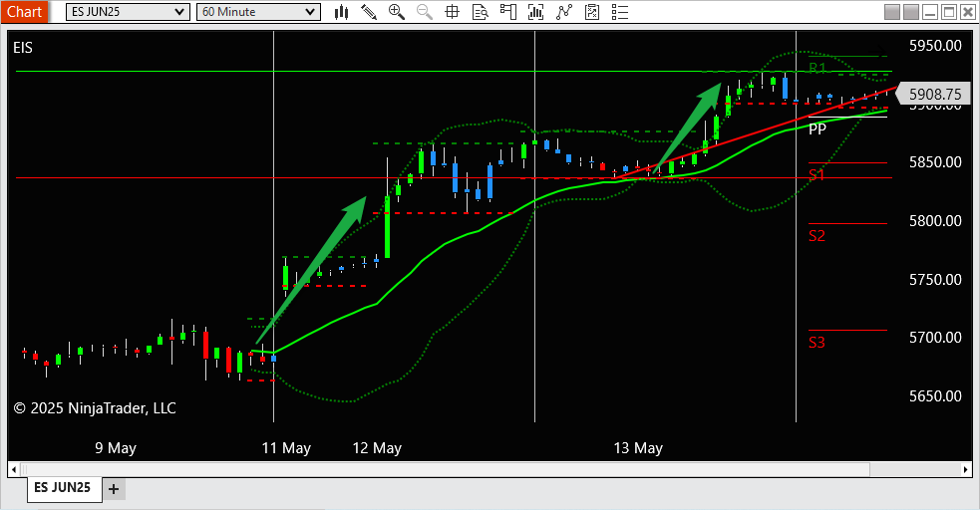Click the S1 support label
The width and height of the screenshot is (980, 510).
tap(817, 175)
